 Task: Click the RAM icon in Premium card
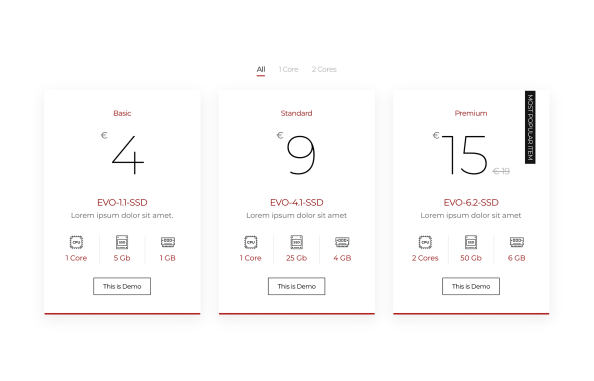click(x=517, y=242)
